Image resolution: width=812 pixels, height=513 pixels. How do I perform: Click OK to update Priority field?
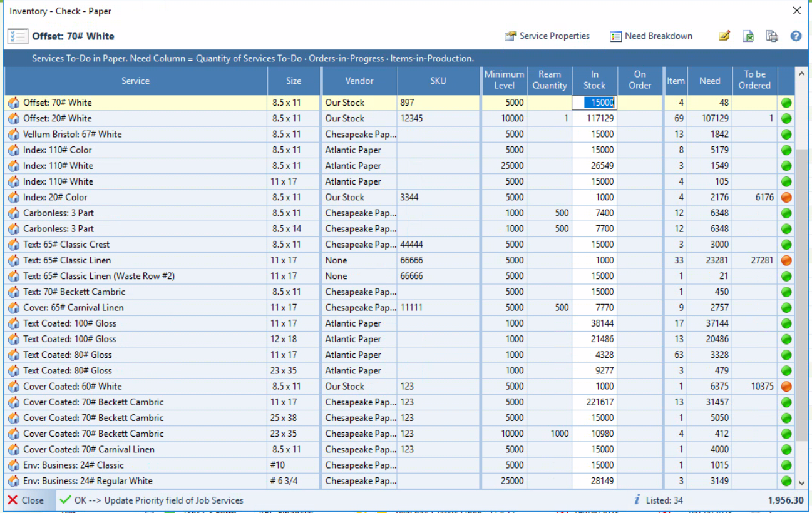(x=151, y=500)
